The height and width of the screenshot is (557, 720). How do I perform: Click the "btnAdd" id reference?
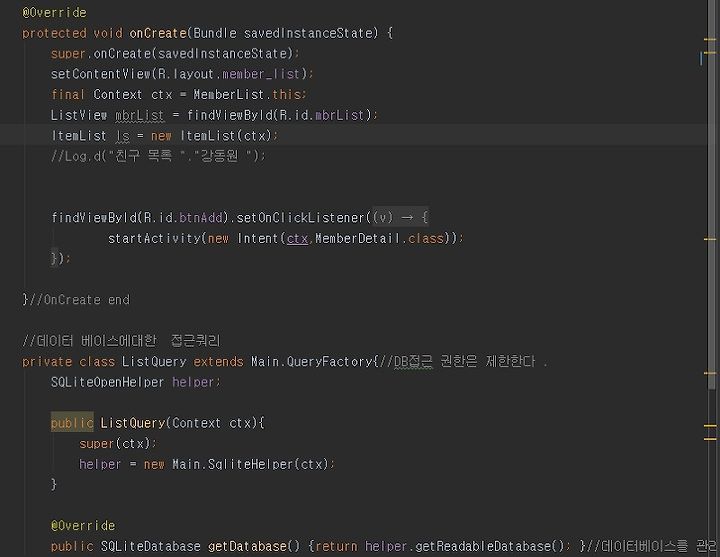(x=201, y=217)
